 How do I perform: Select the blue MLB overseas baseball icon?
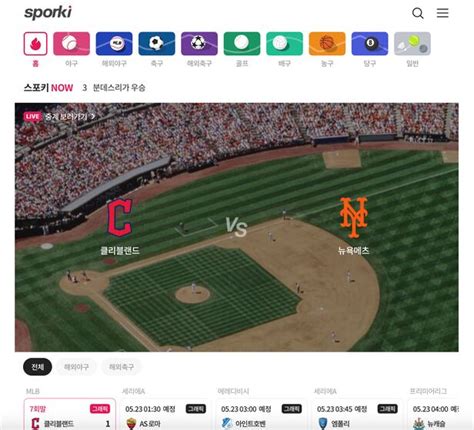pyautogui.click(x=114, y=44)
